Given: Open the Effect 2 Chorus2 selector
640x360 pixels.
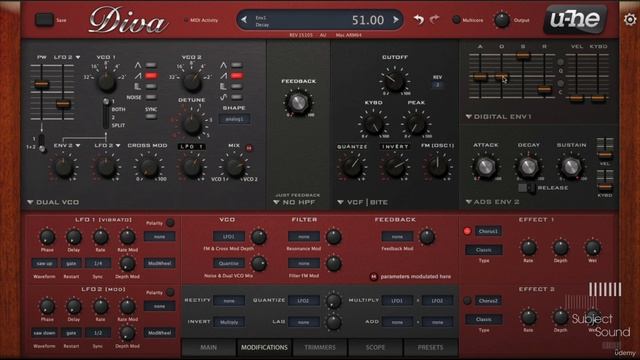Looking at the screenshot, I should coord(488,301).
